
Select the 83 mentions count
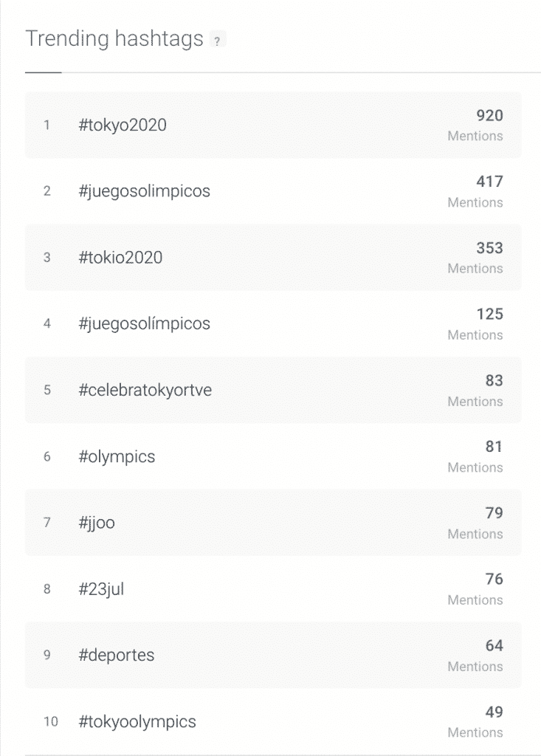494,381
